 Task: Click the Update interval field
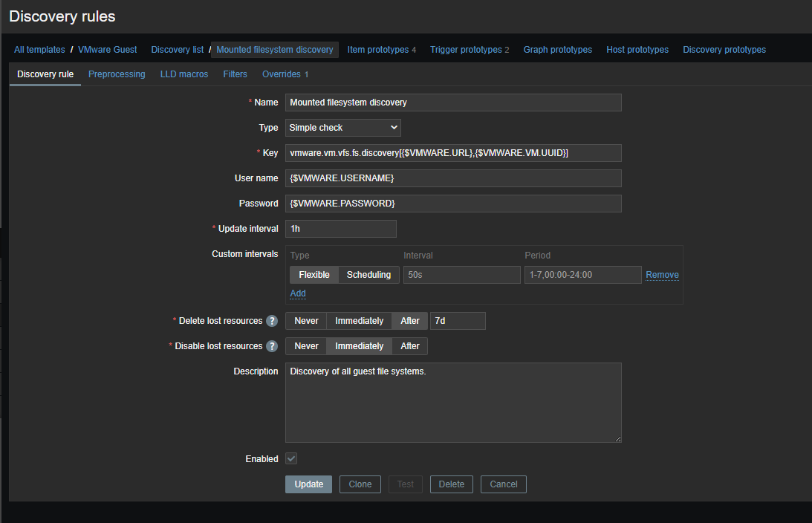pos(340,229)
